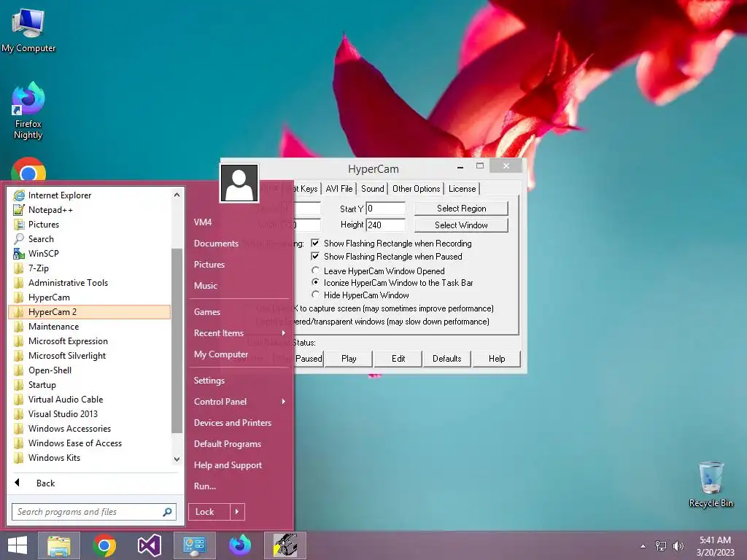
Task: Open Settings from Start menu
Action: (x=239, y=381)
